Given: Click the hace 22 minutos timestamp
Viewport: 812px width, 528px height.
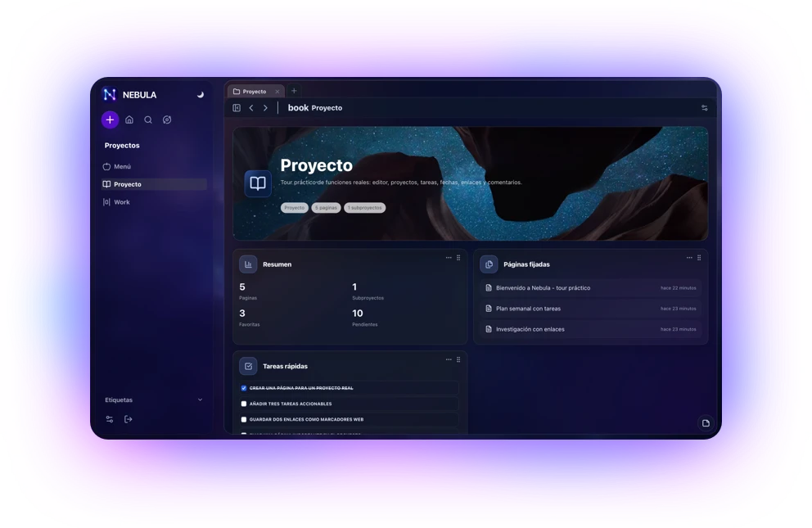Looking at the screenshot, I should coord(679,288).
